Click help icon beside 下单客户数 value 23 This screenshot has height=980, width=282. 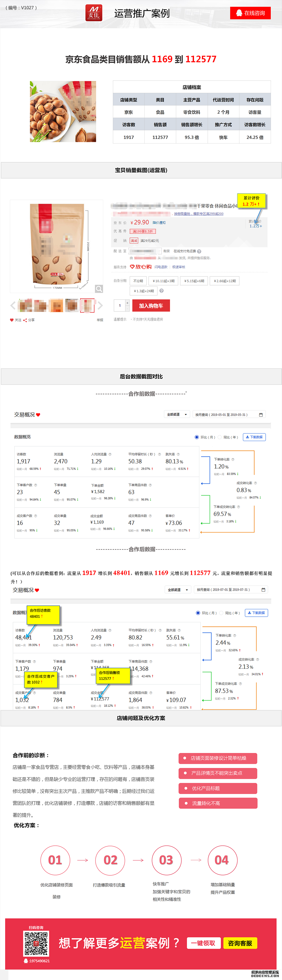click(36, 485)
